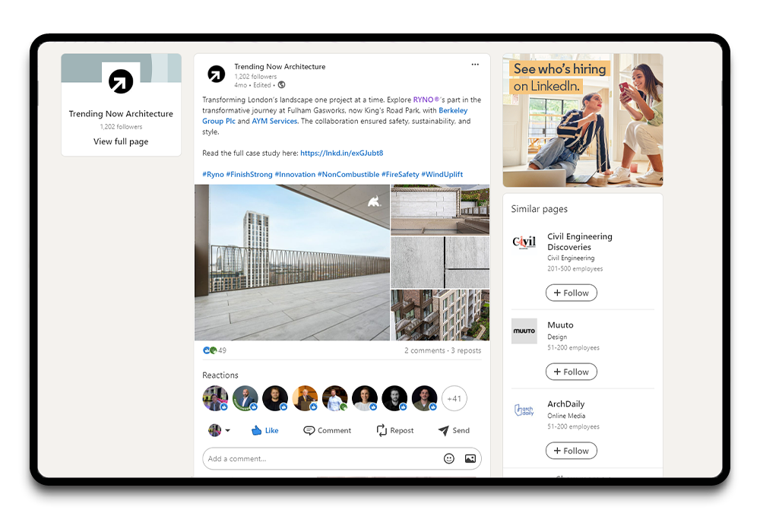Click the Trending Now Architecture post avatar
This screenshot has width=760, height=532.
216,74
